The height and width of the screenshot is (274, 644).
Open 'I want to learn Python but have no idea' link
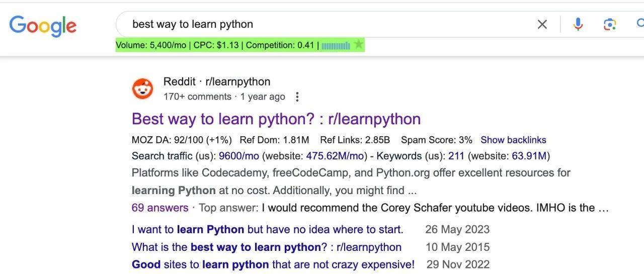tap(267, 230)
